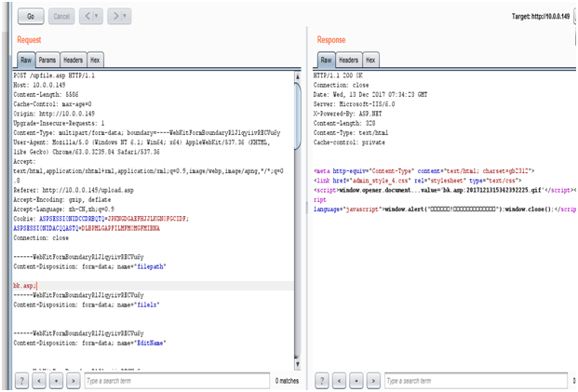This screenshot has width=578, height=392.
Task: Click the plus button in request search
Action: click(57, 381)
